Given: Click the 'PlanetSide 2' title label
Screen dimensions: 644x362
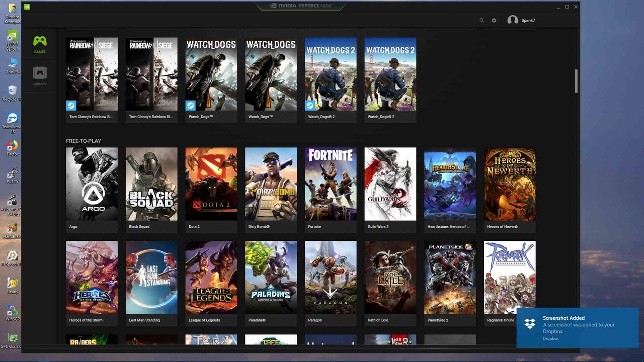Looking at the screenshot, I should (438, 320).
